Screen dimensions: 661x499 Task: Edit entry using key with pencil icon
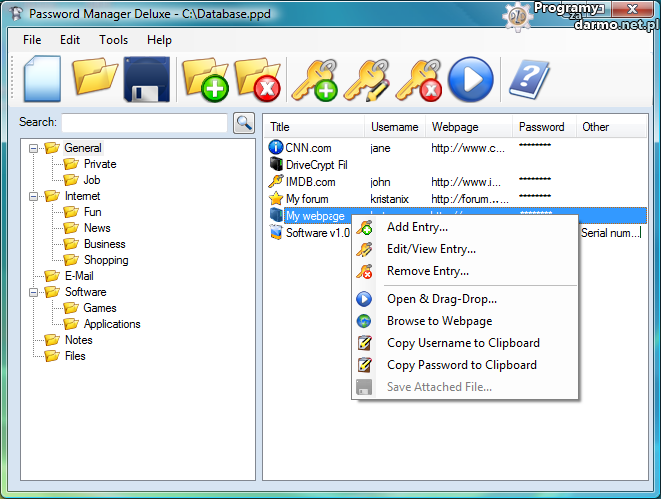[365, 80]
